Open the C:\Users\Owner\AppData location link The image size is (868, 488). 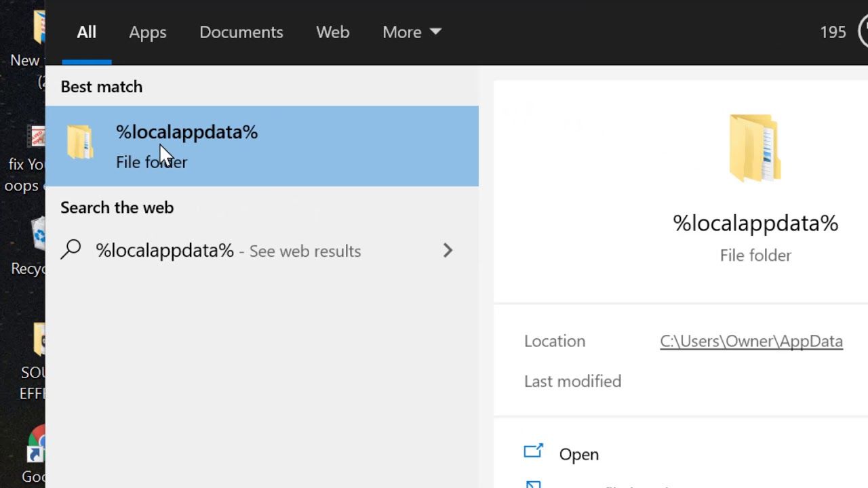(x=751, y=341)
